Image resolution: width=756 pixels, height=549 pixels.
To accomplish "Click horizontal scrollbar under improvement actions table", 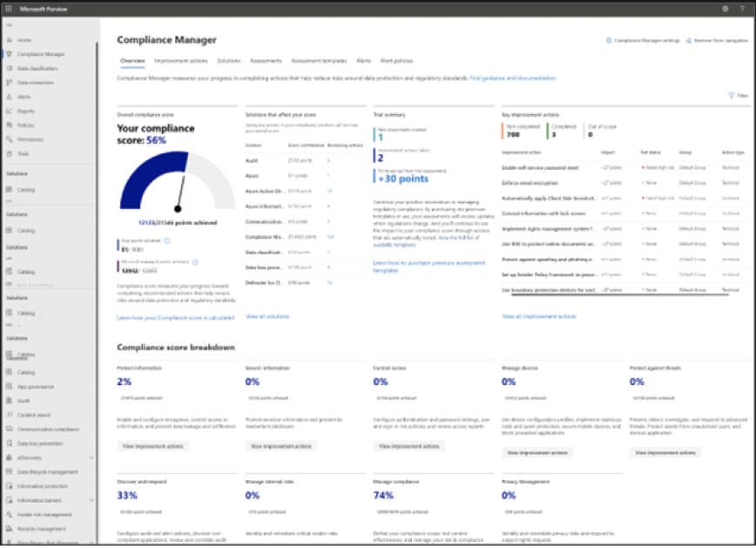I will [620, 294].
